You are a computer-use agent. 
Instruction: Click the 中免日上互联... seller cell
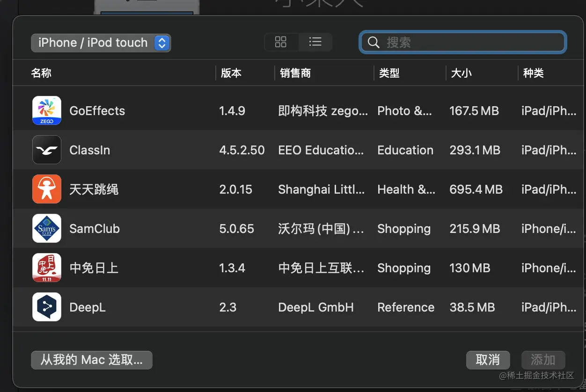click(321, 268)
